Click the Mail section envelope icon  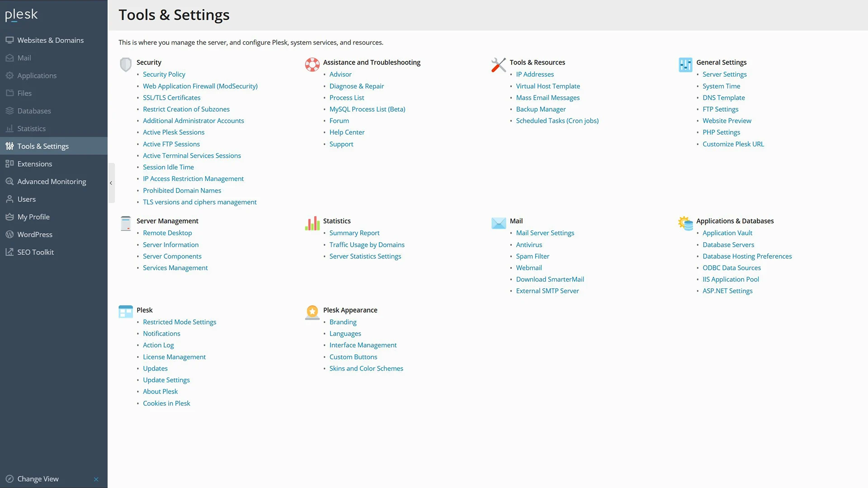coord(499,223)
